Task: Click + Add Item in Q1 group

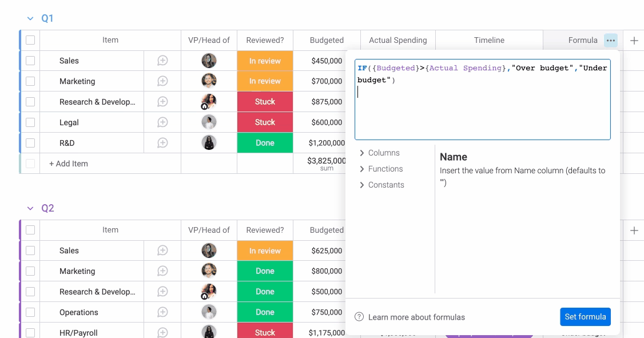Action: coord(69,164)
